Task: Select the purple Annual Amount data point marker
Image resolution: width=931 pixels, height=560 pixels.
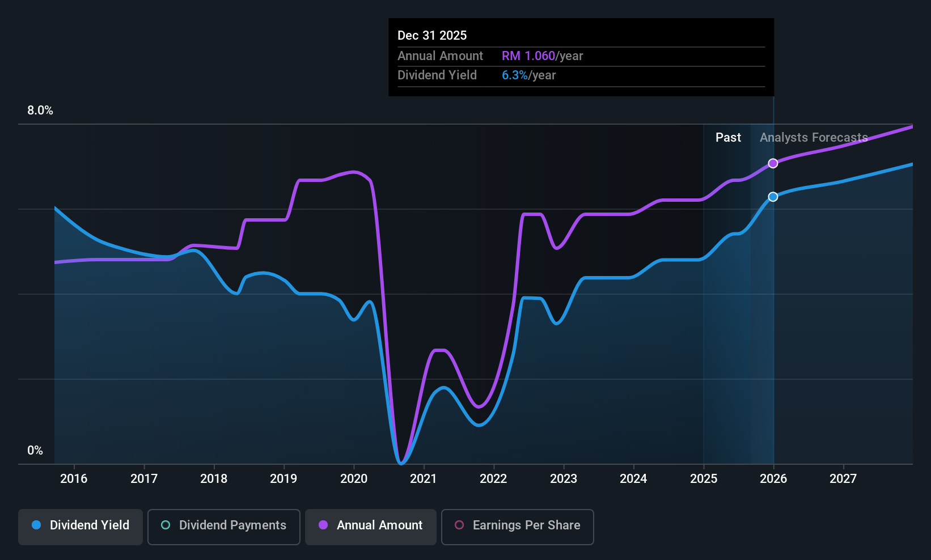Action: 773,163
